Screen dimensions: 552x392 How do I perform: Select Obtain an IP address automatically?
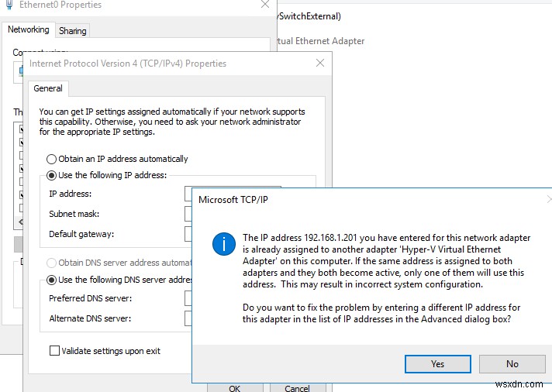[x=51, y=159]
